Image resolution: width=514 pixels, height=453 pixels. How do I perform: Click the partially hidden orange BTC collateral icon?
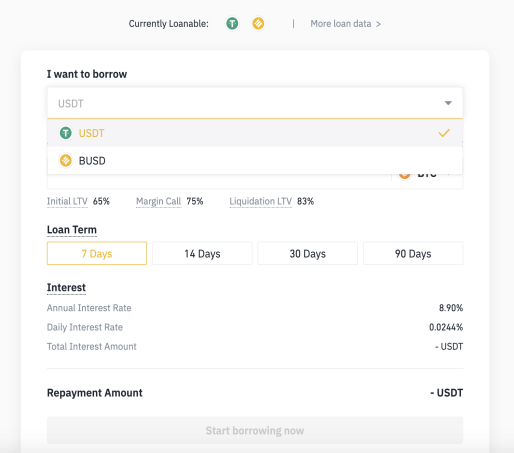tap(404, 176)
